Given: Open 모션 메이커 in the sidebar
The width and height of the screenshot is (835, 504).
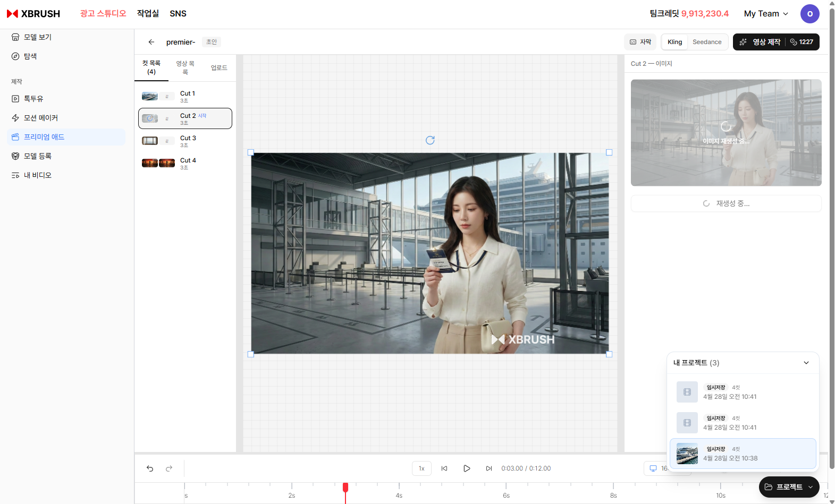Looking at the screenshot, I should click(x=41, y=118).
